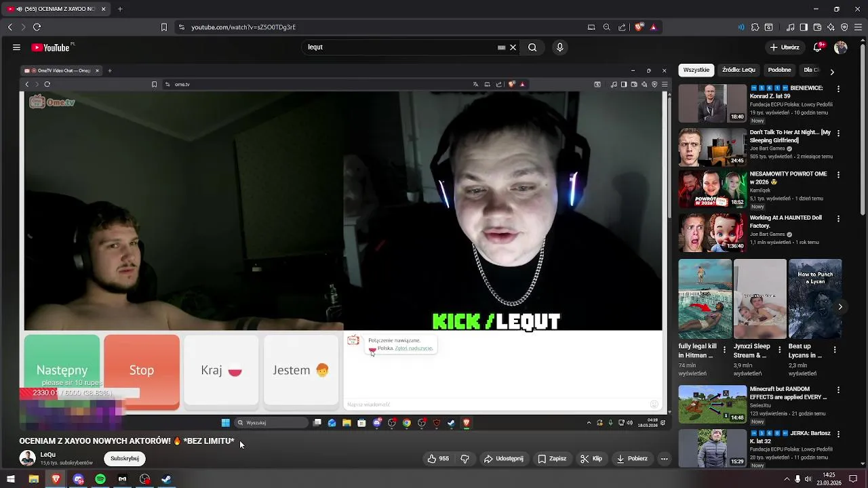Open Brave Rewards triangle icon
868x488 pixels.
point(653,27)
